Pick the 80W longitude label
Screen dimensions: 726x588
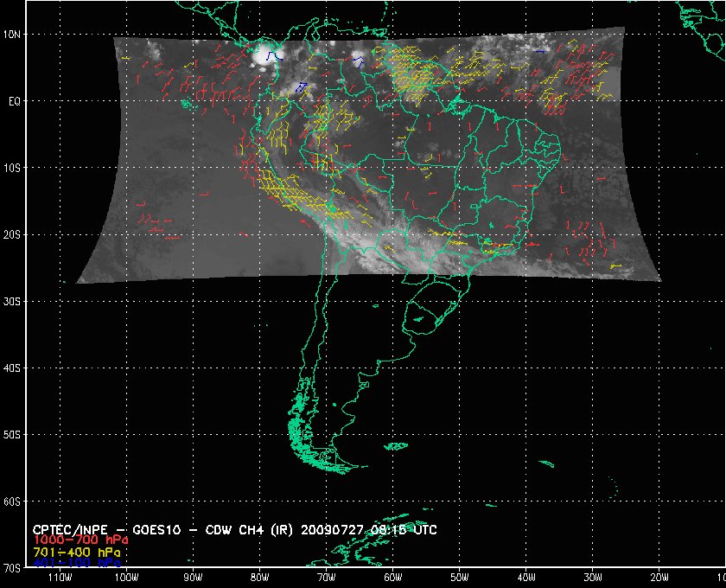coord(260,578)
